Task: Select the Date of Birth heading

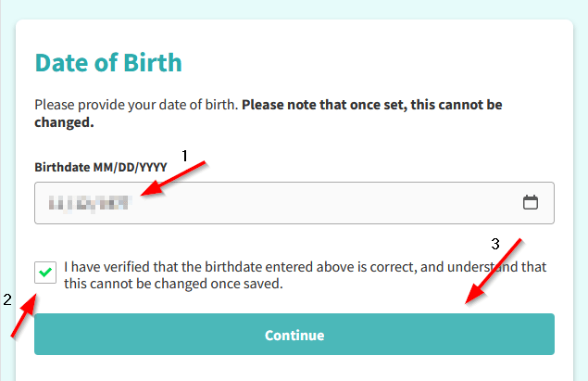Action: pos(108,62)
